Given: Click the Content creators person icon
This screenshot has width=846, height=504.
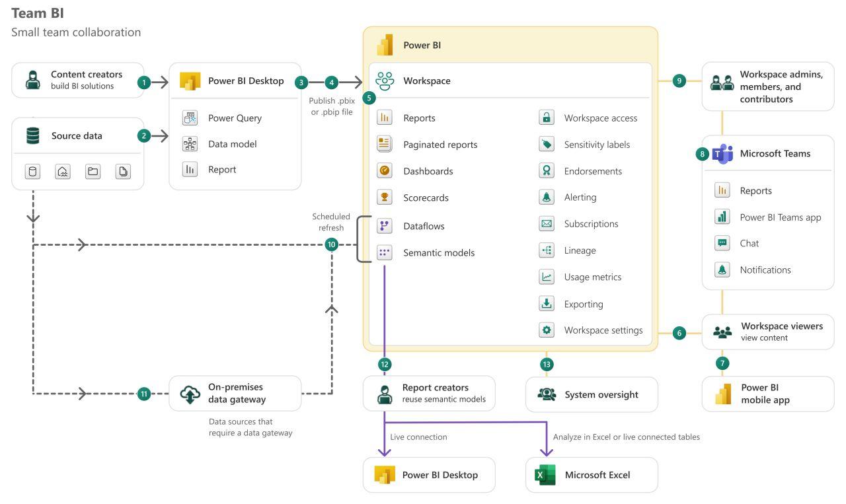Looking at the screenshot, I should pyautogui.click(x=32, y=80).
